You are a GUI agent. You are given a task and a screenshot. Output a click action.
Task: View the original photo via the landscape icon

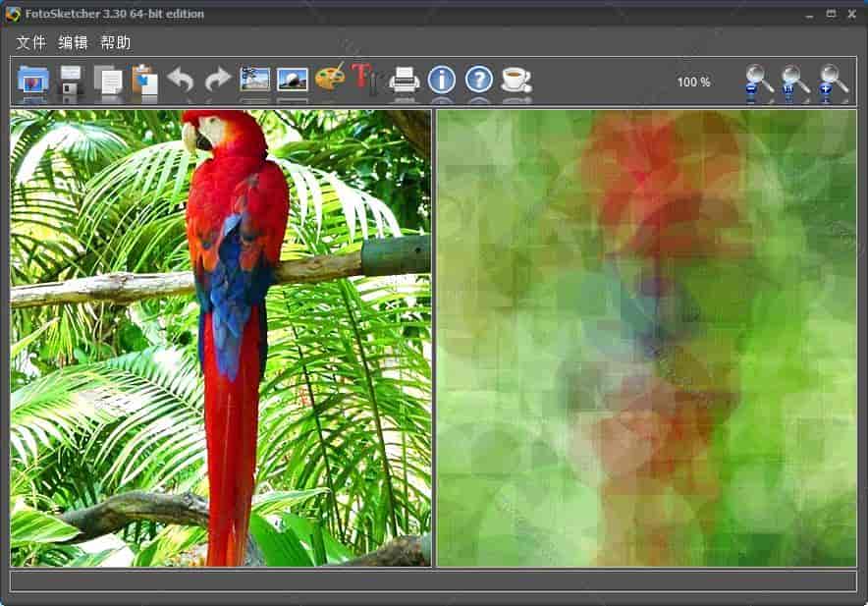coord(254,82)
